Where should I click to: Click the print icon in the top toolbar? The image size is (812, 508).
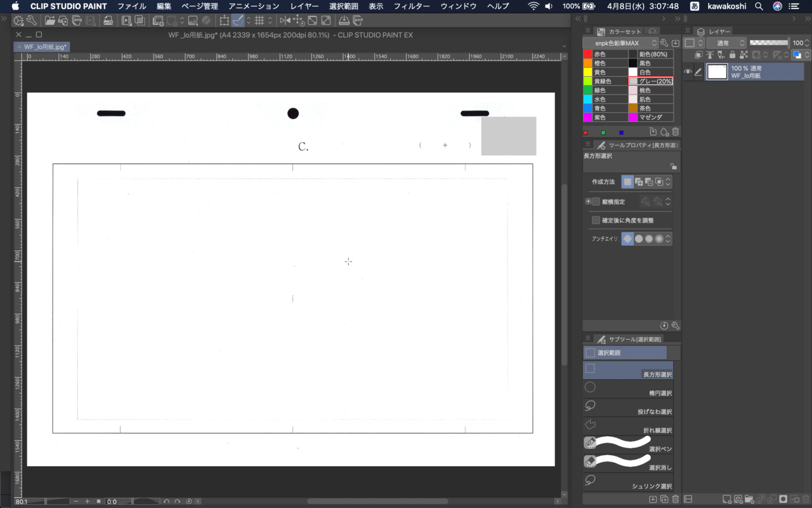(108, 20)
